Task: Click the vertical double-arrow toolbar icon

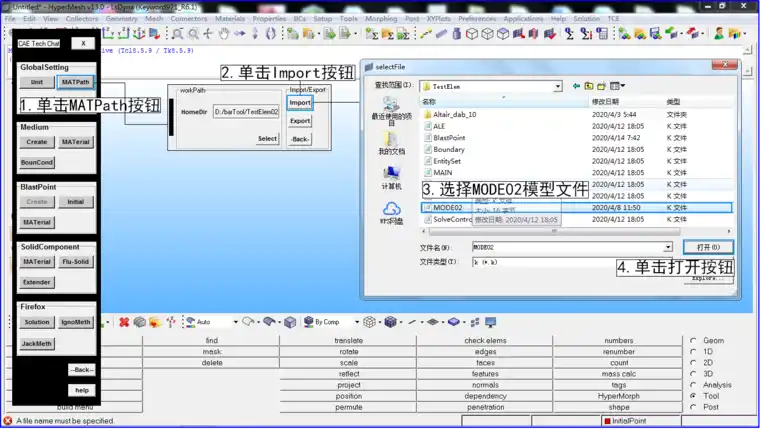Action: (x=255, y=33)
